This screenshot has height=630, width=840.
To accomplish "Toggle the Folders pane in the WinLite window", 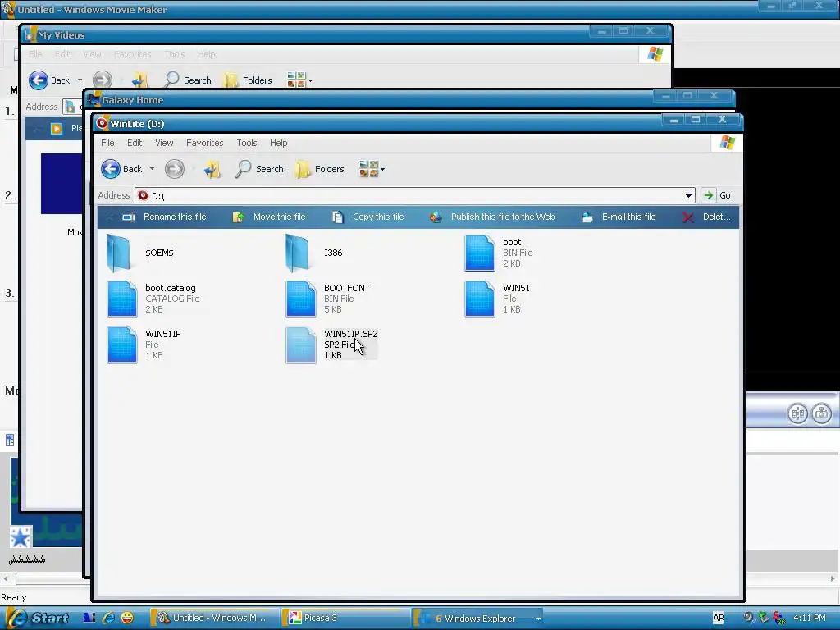I will (319, 169).
